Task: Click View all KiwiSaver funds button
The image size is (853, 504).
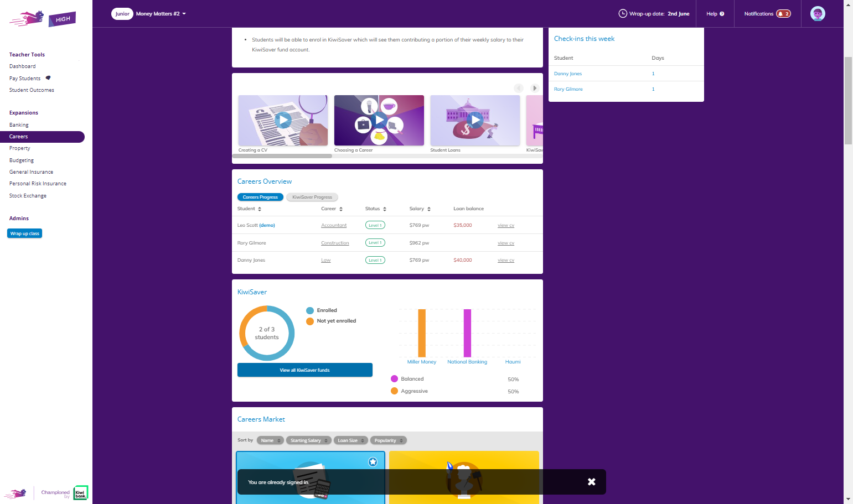Action: click(x=305, y=370)
